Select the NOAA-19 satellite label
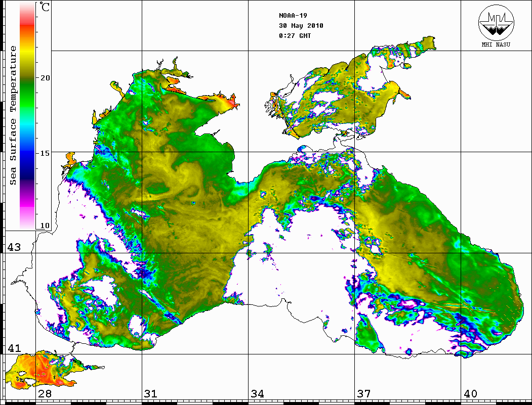The height and width of the screenshot is (405, 532). pyautogui.click(x=293, y=16)
